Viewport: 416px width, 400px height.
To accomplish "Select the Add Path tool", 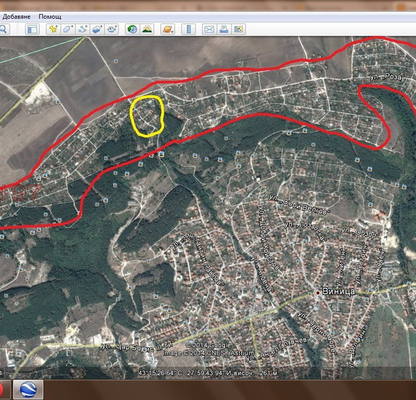I will 82,29.
